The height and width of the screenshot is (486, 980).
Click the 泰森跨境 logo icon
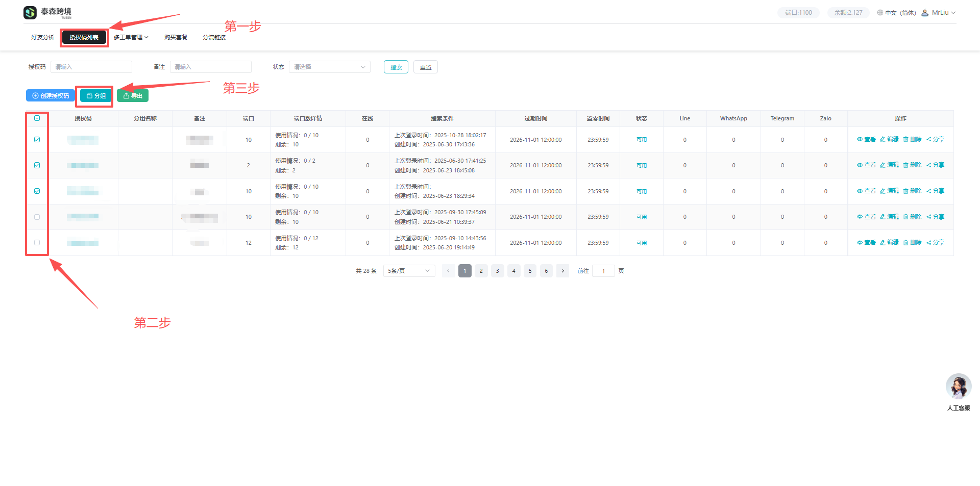coord(30,13)
